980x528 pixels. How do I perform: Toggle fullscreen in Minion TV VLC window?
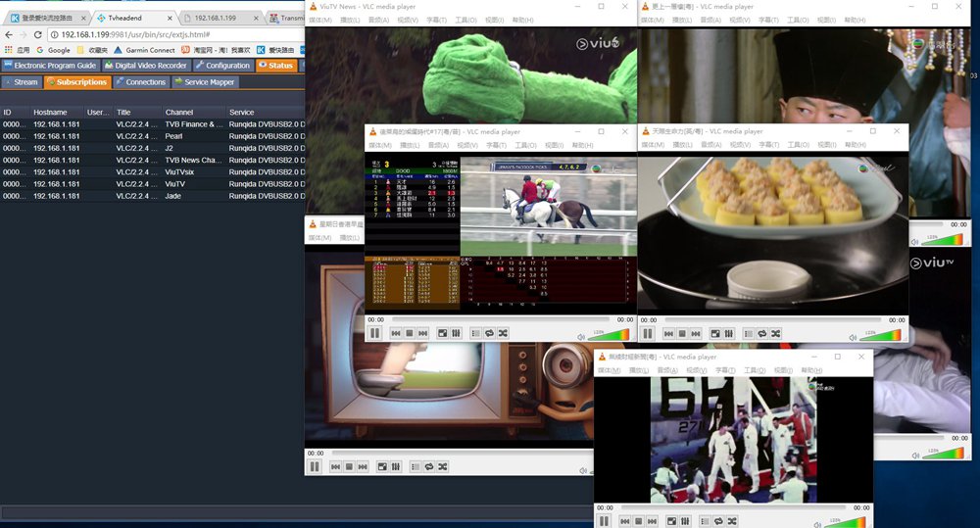pos(382,466)
